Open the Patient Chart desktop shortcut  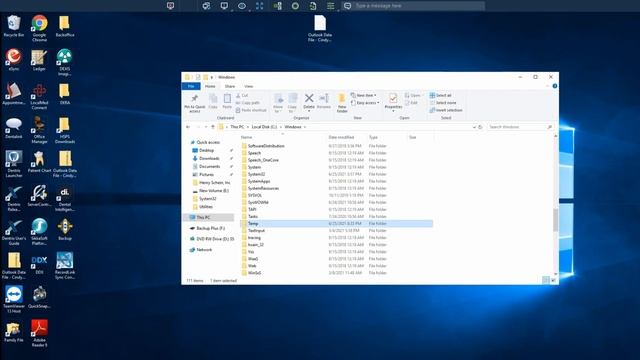pyautogui.click(x=39, y=162)
